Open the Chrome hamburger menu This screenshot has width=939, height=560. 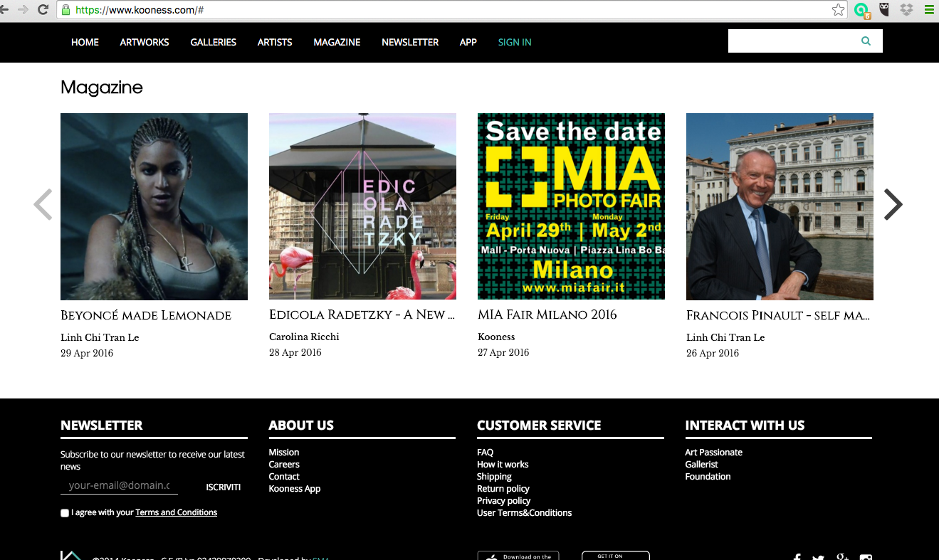pyautogui.click(x=928, y=10)
